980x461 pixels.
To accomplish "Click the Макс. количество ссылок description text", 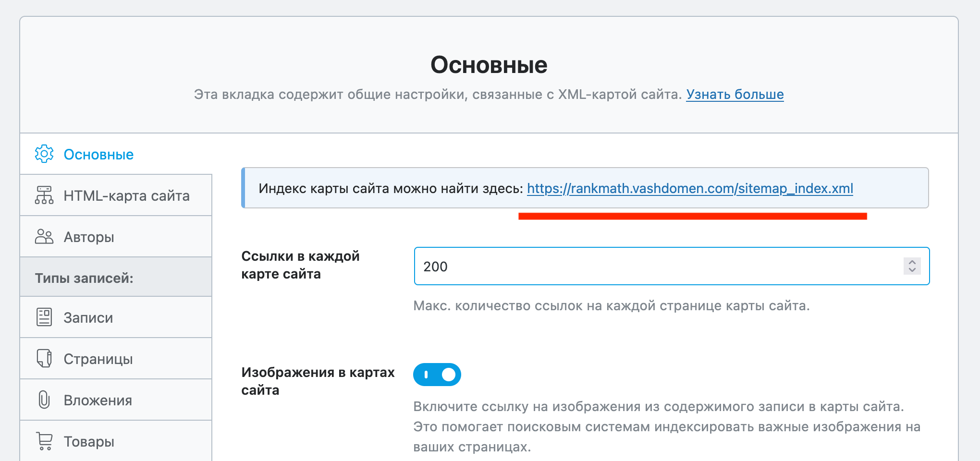I will 612,306.
